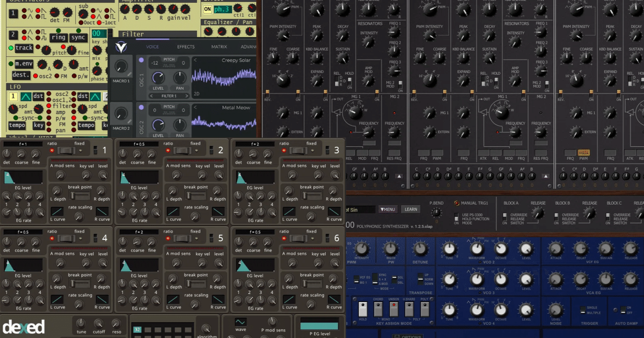Viewport: 644px width, 338px height.
Task: Click the break point slider in operator 3
Action: (312, 195)
